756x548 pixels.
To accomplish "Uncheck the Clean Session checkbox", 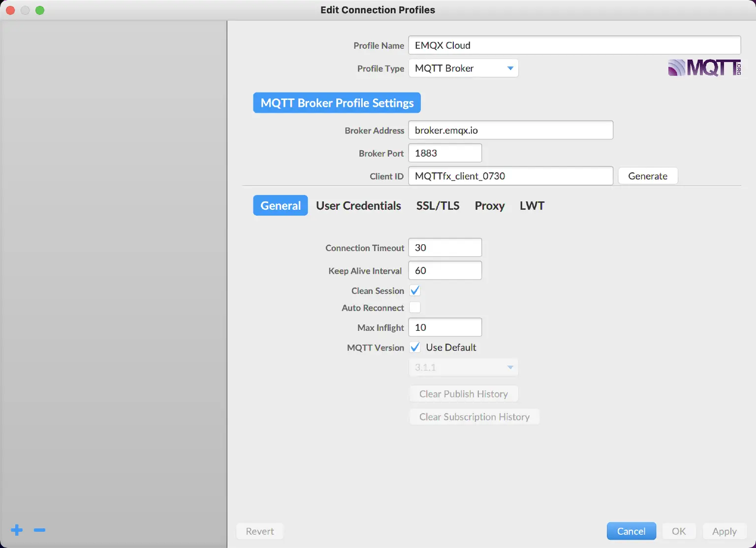I will coord(415,290).
